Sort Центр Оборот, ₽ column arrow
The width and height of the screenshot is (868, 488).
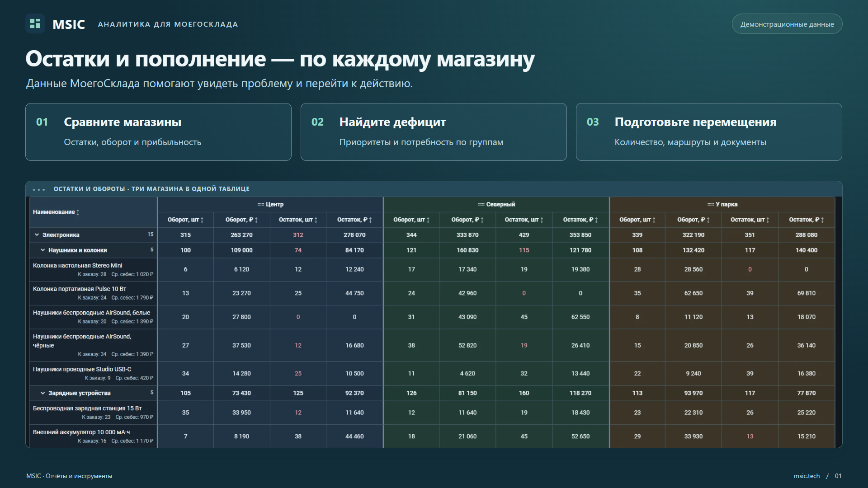click(256, 220)
